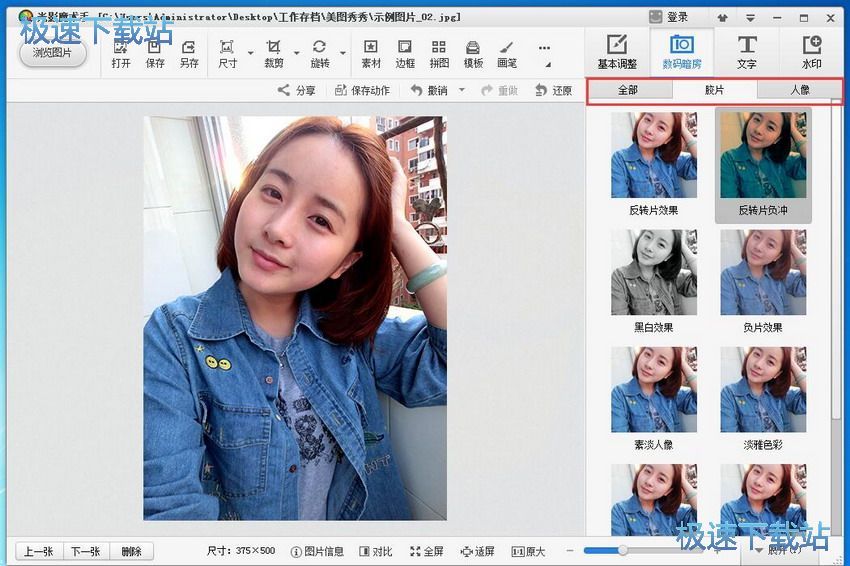Open the title bar menu dropdown arrow
Image resolution: width=850 pixels, height=566 pixels.
click(x=750, y=18)
